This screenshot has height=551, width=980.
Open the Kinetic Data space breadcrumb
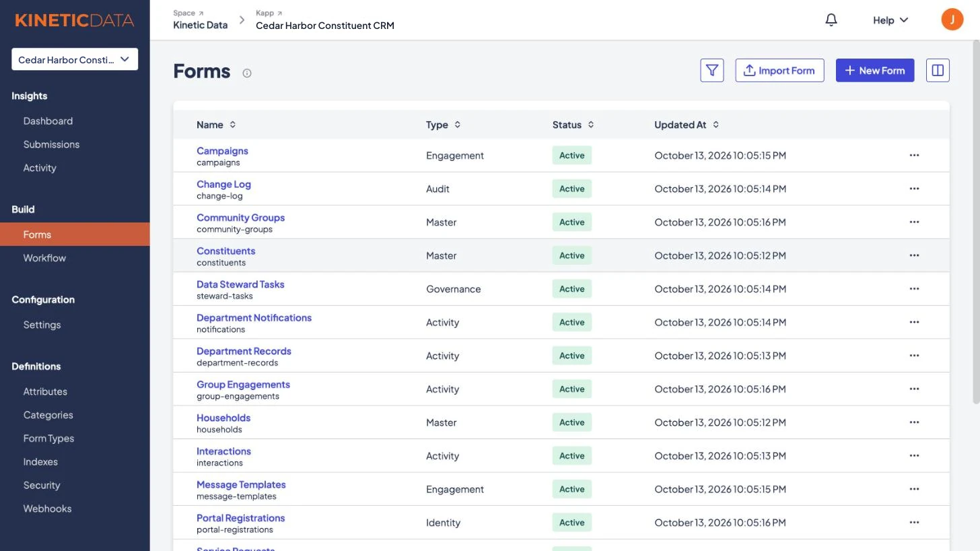coord(200,25)
